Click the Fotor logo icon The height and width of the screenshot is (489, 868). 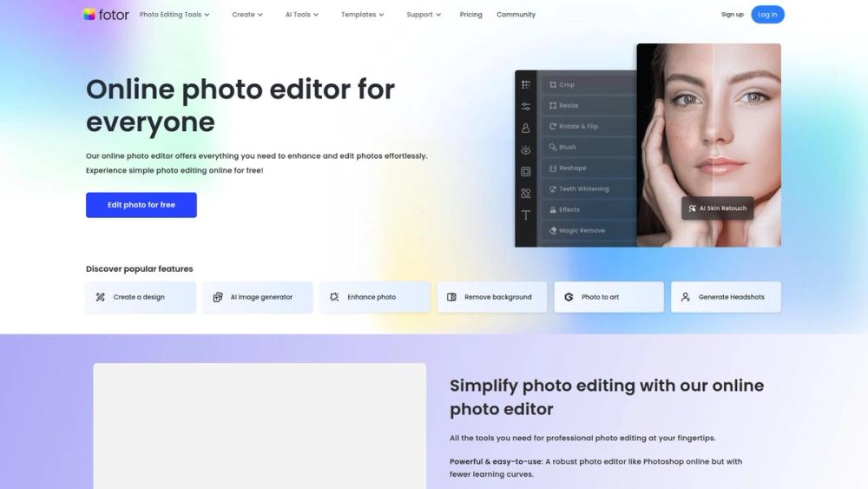(89, 15)
